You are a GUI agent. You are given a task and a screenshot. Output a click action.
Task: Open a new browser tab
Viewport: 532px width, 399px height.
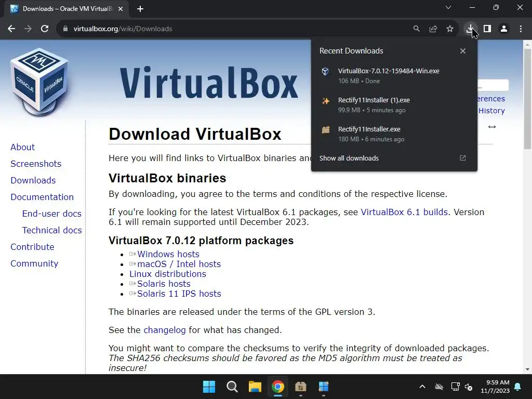[x=140, y=9]
